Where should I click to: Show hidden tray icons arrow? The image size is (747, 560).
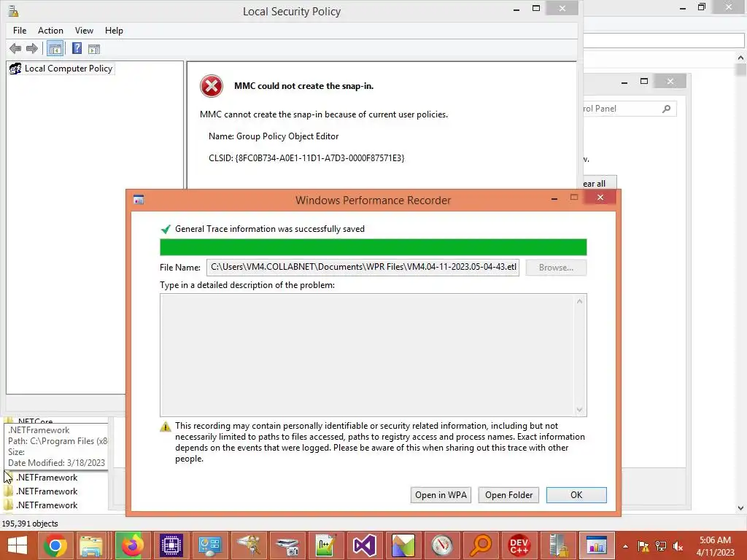coord(625,546)
